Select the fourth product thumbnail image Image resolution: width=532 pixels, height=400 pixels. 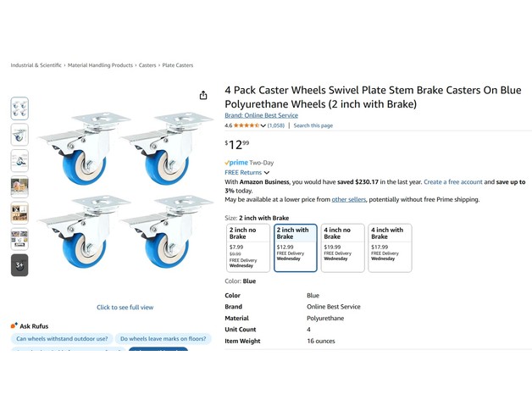[x=19, y=186]
